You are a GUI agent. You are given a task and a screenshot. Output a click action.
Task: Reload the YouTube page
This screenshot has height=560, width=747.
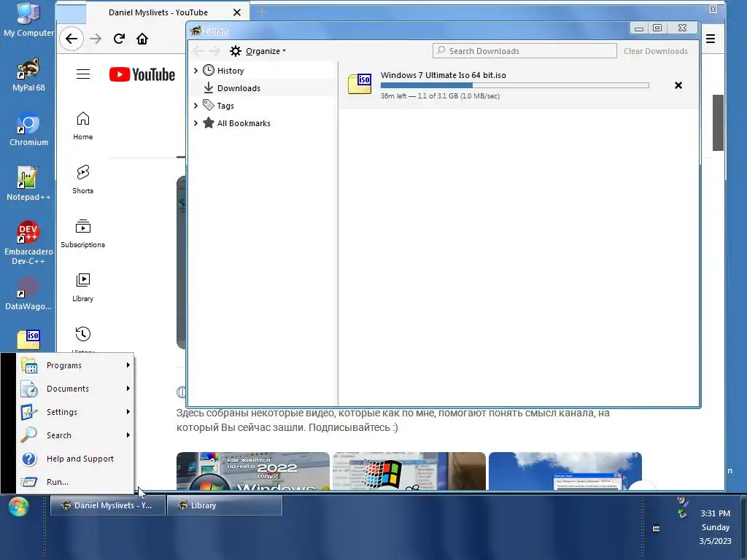[119, 39]
